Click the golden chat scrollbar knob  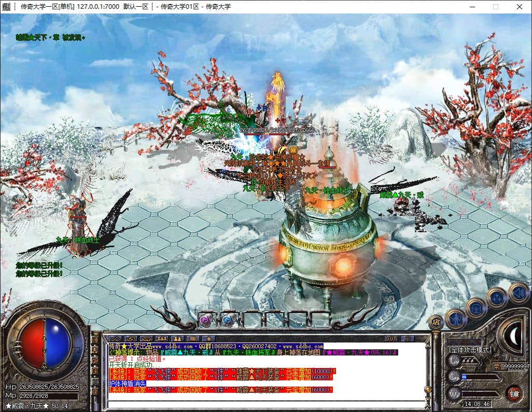coord(428,390)
